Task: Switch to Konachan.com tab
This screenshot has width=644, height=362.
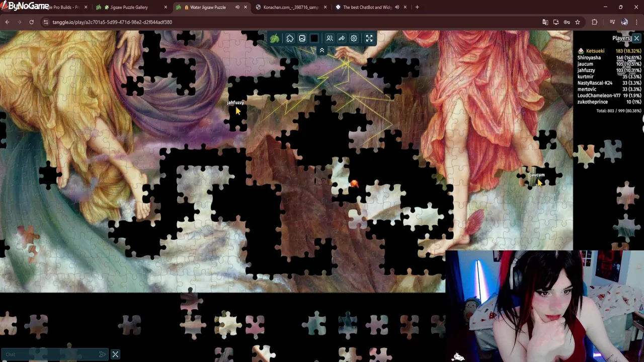Action: coord(291,7)
